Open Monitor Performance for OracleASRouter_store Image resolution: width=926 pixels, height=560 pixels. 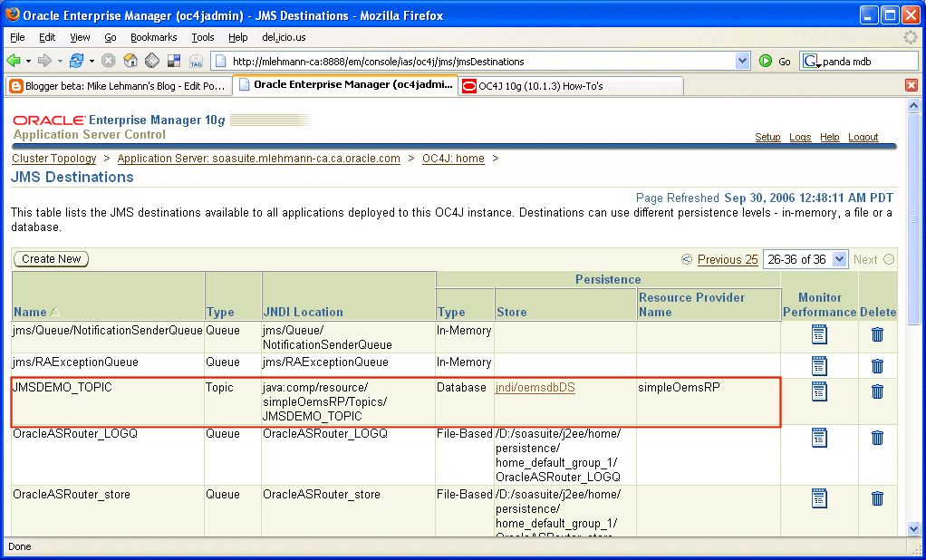click(x=819, y=498)
